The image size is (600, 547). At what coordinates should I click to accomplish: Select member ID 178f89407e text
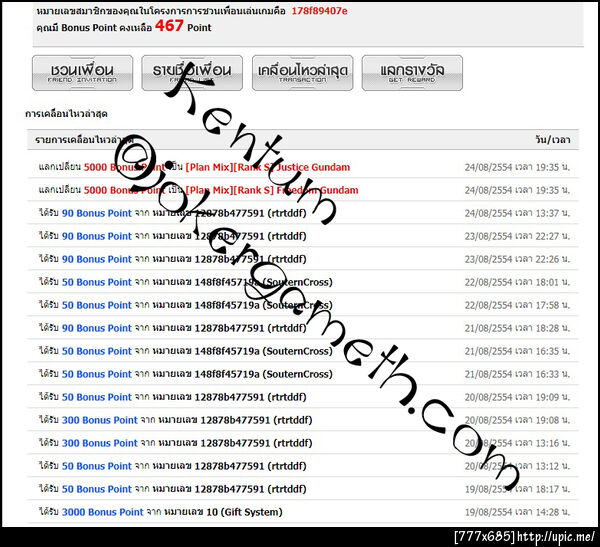(320, 11)
